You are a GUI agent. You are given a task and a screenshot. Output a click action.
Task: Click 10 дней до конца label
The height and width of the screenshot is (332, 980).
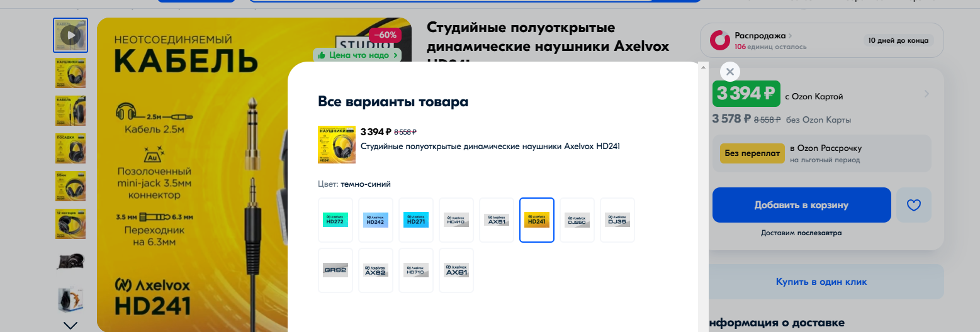pos(898,40)
